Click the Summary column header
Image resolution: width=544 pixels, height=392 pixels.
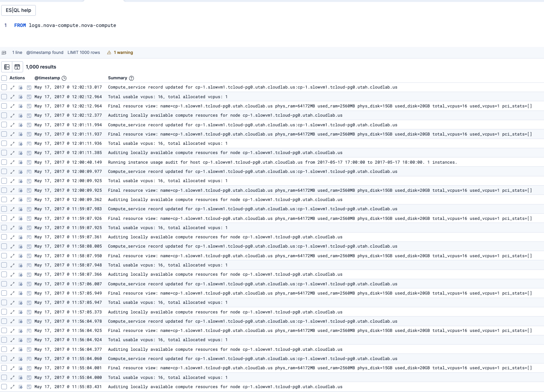pos(118,78)
